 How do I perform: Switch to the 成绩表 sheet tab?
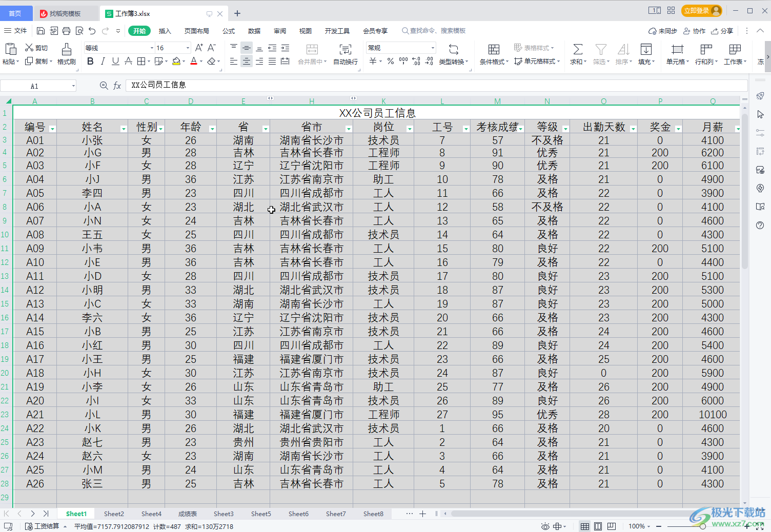coord(187,514)
